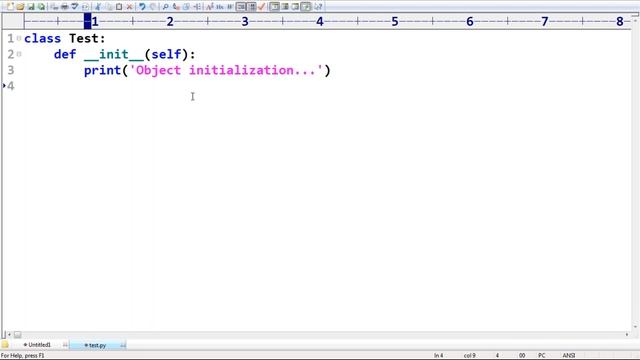
Task: Open the Hex viewer icon
Action: tap(220, 7)
